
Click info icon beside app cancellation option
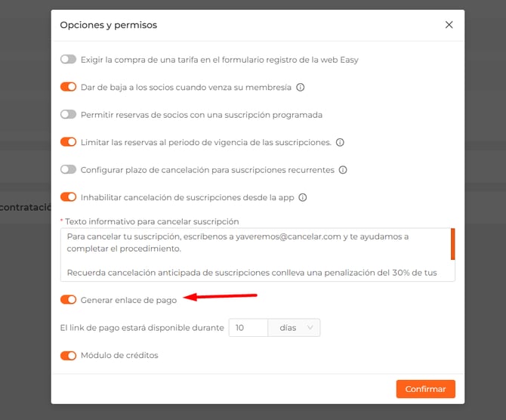(x=303, y=197)
